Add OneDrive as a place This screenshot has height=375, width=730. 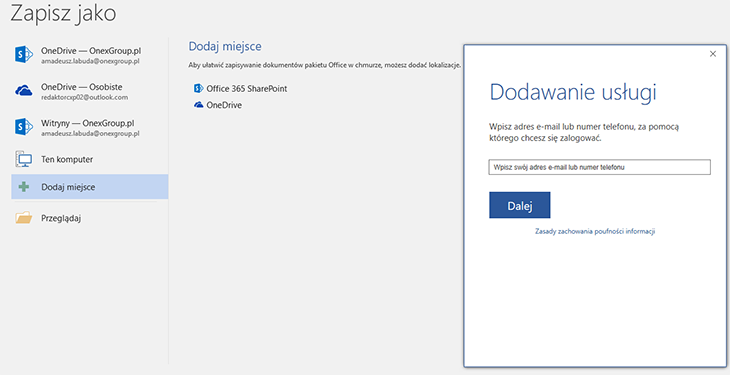point(218,105)
